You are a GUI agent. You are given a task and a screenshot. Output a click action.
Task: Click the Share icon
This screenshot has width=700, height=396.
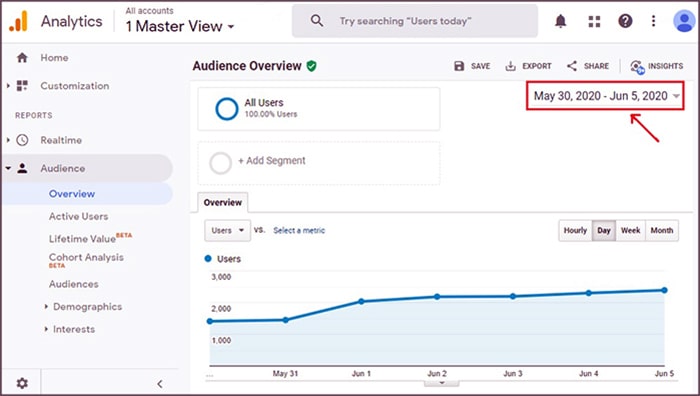pos(572,66)
